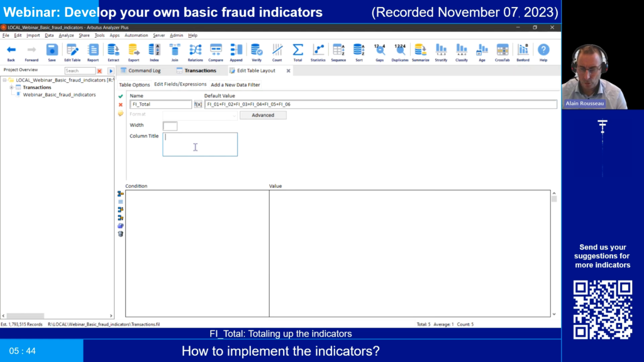Open the Automation menu
The width and height of the screenshot is (644, 362).
pos(136,35)
